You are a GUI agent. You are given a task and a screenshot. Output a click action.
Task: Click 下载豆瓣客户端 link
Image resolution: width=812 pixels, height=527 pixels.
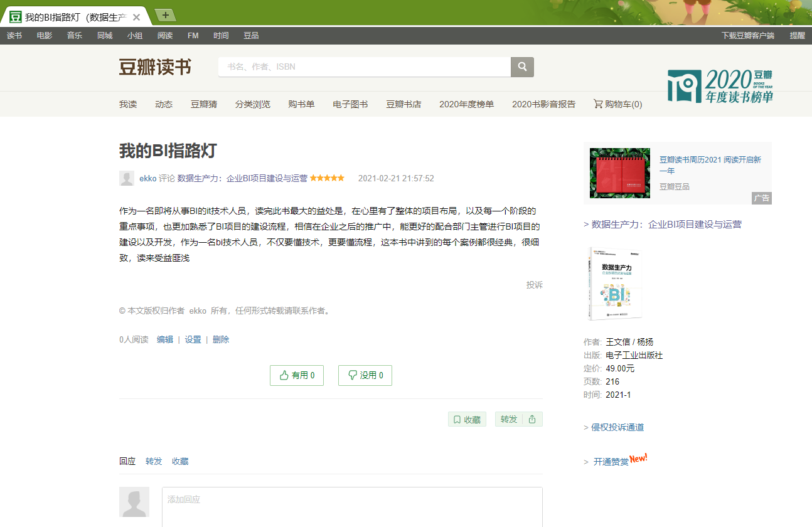point(748,36)
